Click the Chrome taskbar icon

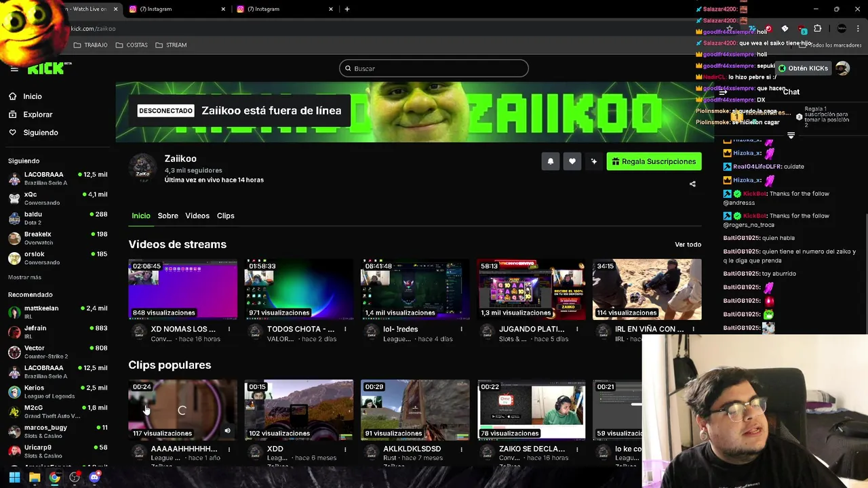(x=54, y=478)
